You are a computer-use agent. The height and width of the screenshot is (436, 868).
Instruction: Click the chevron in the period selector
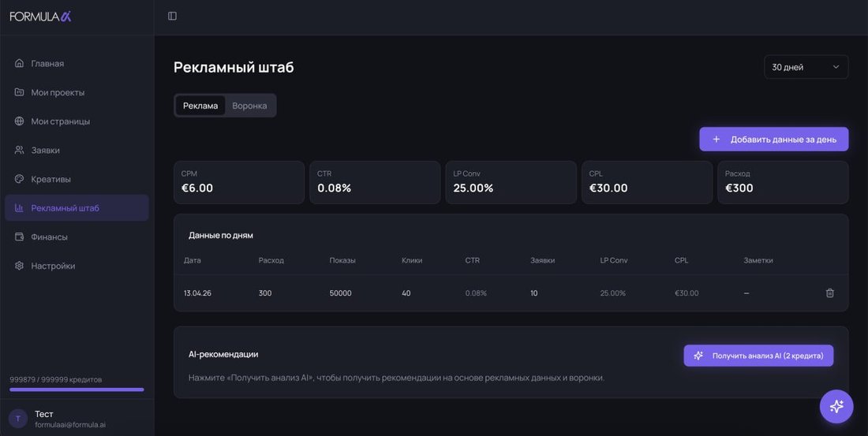point(836,67)
